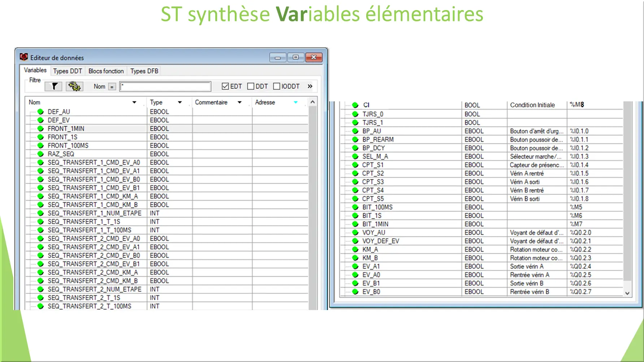This screenshot has height=362, width=644.
Task: Expand more filter options with the '>>' button
Action: pyautogui.click(x=310, y=86)
